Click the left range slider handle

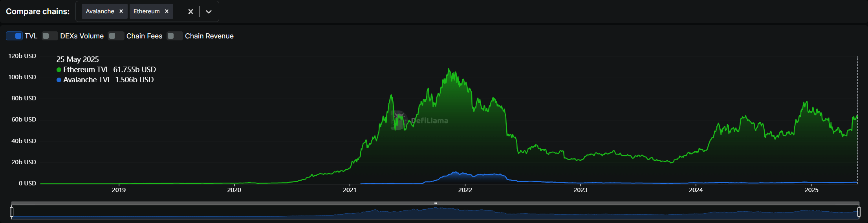click(x=12, y=212)
